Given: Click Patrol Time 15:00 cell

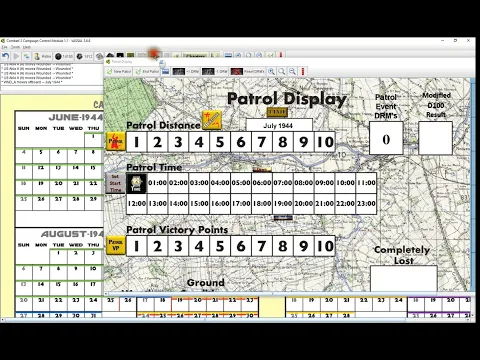Looking at the screenshot, I should [x=199, y=203].
